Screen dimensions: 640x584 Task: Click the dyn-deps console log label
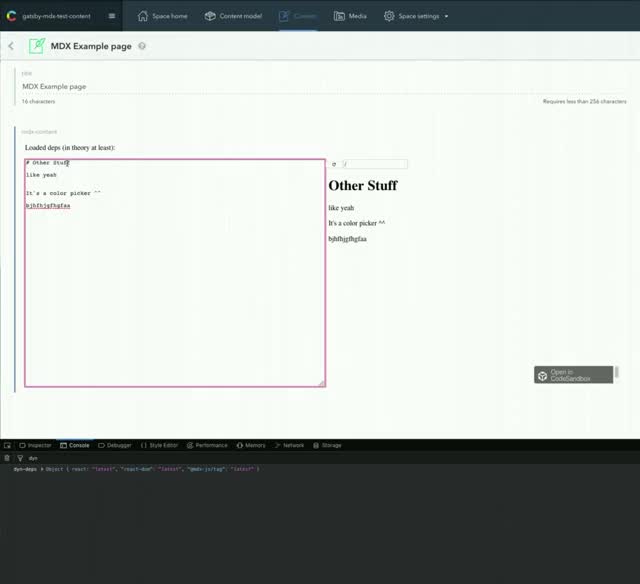[25, 469]
